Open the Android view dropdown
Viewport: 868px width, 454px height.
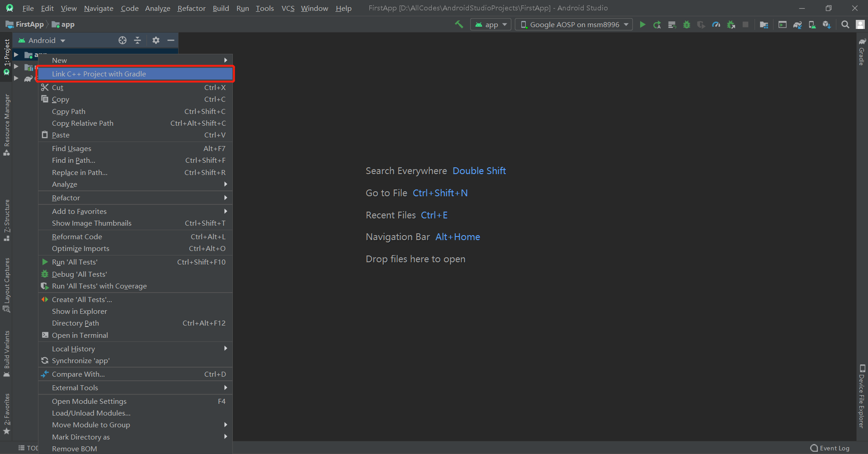42,40
